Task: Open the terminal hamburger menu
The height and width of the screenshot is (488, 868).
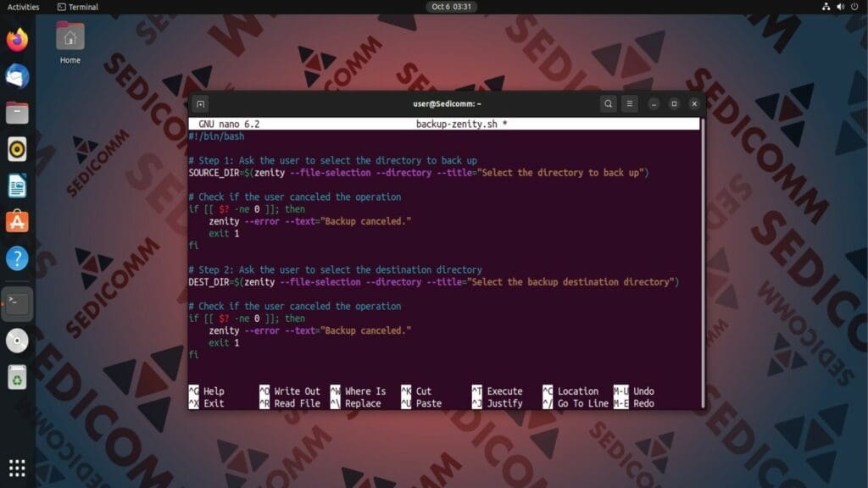Action: point(630,103)
